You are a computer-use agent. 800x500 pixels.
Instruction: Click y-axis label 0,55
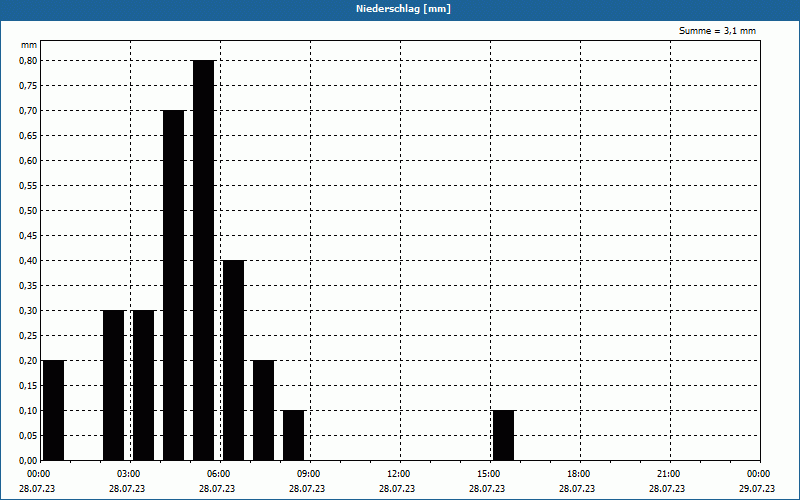point(28,186)
